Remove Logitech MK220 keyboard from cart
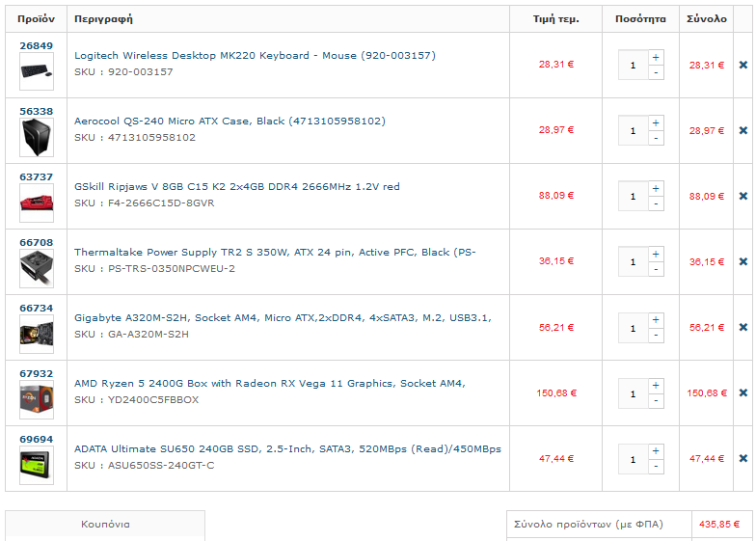Image resolution: width=756 pixels, height=541 pixels. pyautogui.click(x=742, y=66)
